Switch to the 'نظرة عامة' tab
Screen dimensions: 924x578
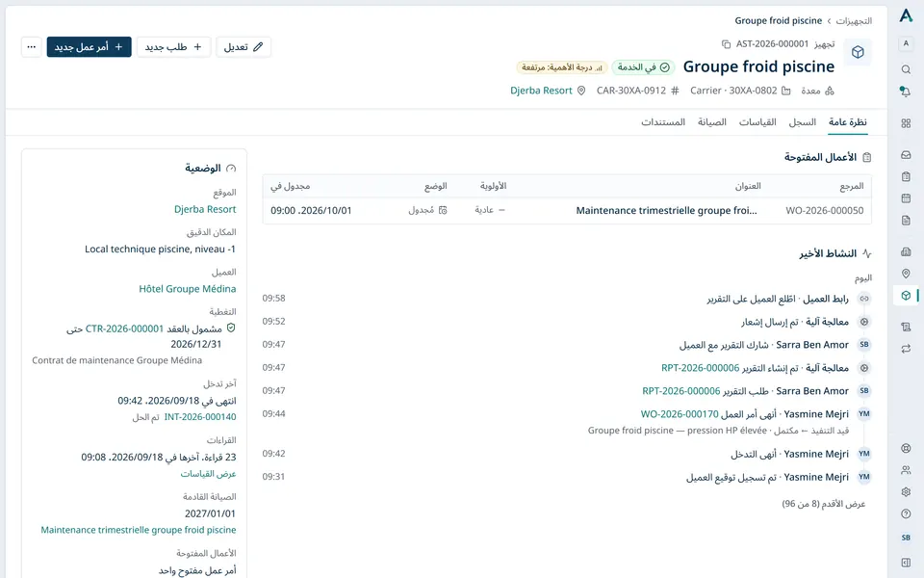(x=847, y=122)
